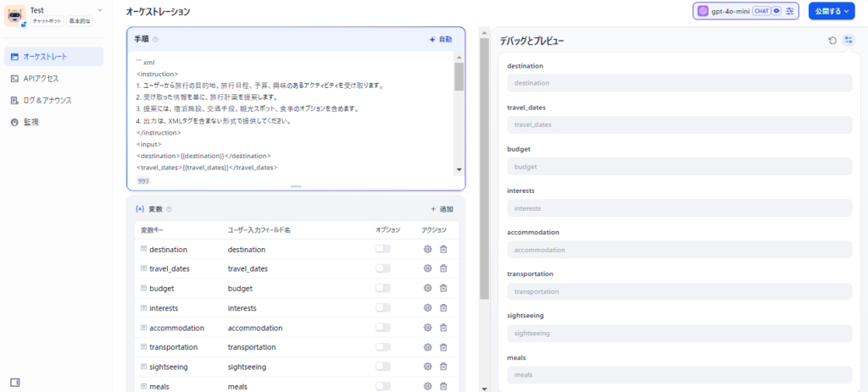Toggle optional switch for meals
The width and height of the screenshot is (868, 392).
point(383,386)
